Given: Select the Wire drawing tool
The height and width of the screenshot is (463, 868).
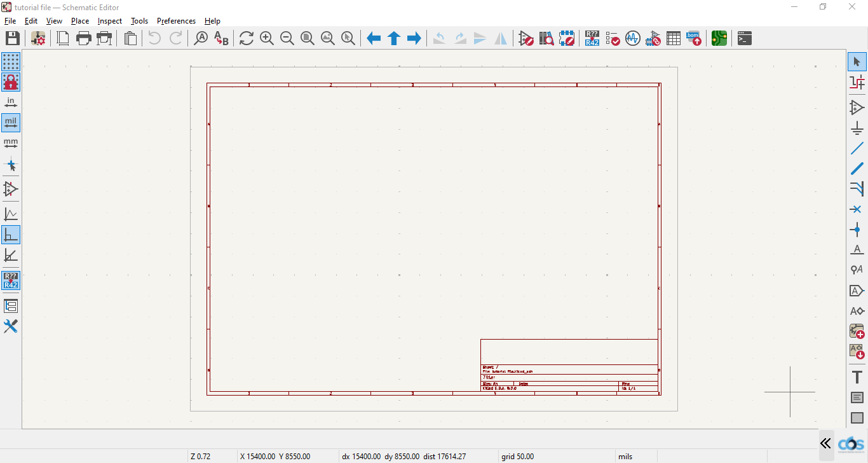Looking at the screenshot, I should tap(857, 148).
